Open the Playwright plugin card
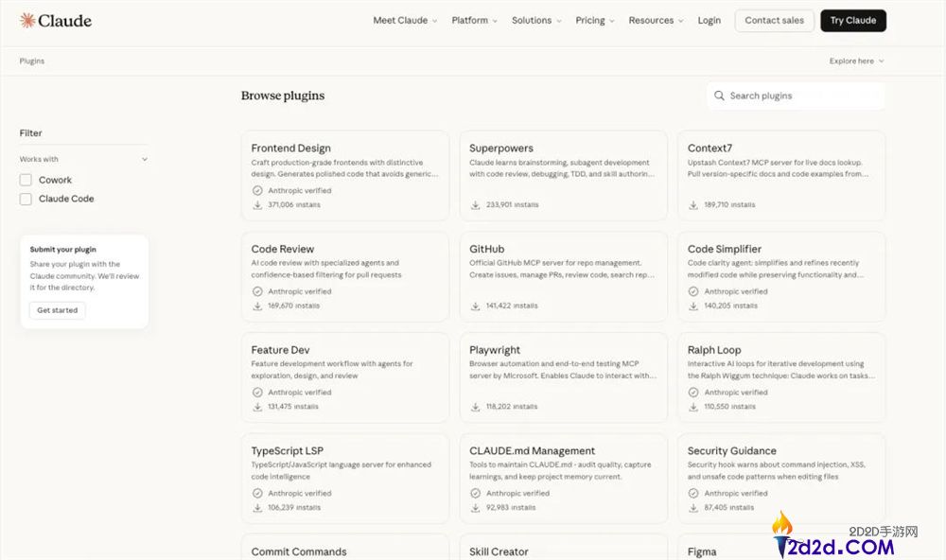 click(563, 376)
